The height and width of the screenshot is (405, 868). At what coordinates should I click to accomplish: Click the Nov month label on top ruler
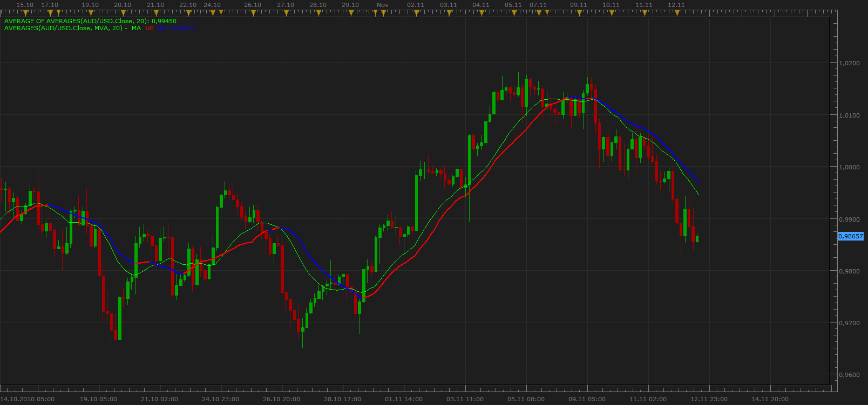pyautogui.click(x=383, y=5)
